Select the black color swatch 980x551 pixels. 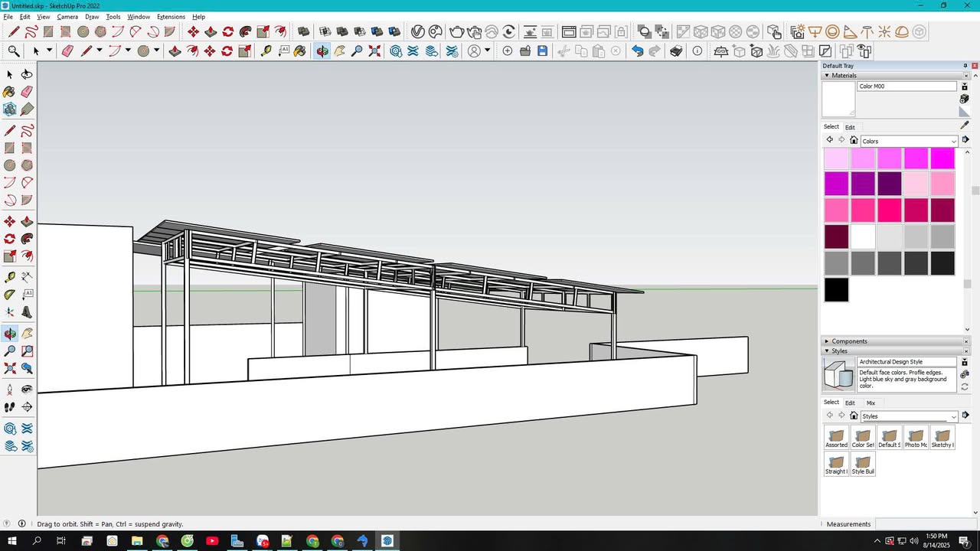[836, 290]
